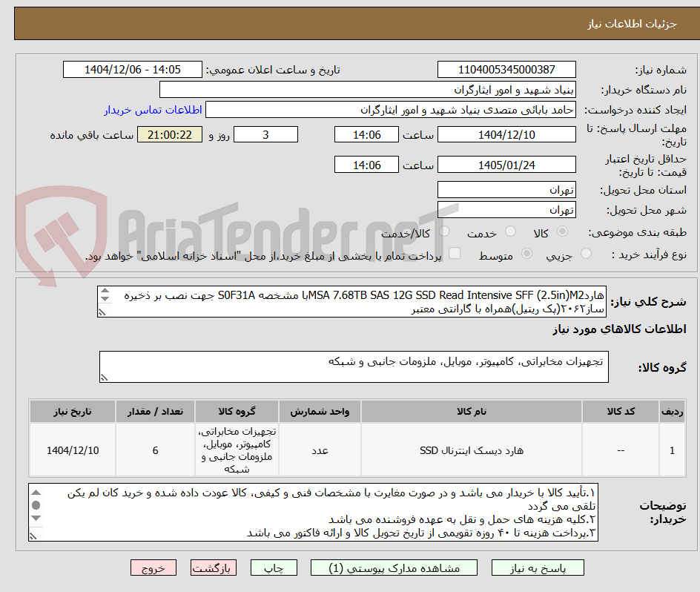Click scroll down arrow in general description box
Screen dimensions: 700x592
[105, 298]
